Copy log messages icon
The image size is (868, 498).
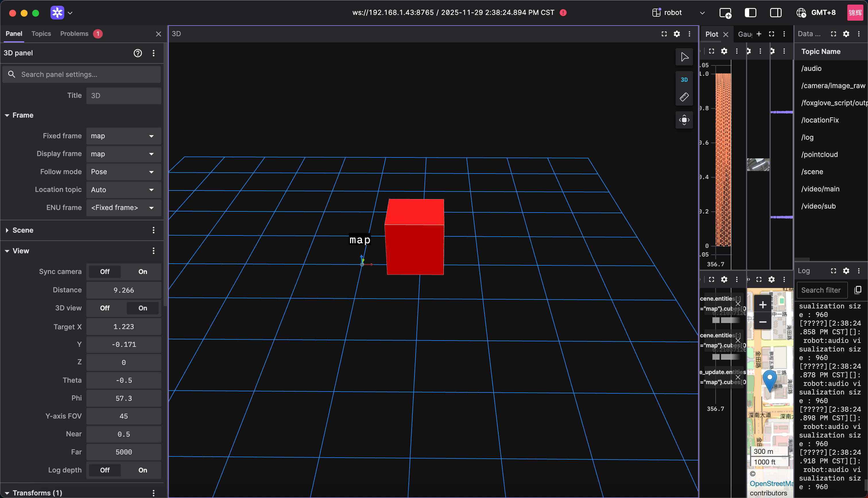[x=857, y=290]
